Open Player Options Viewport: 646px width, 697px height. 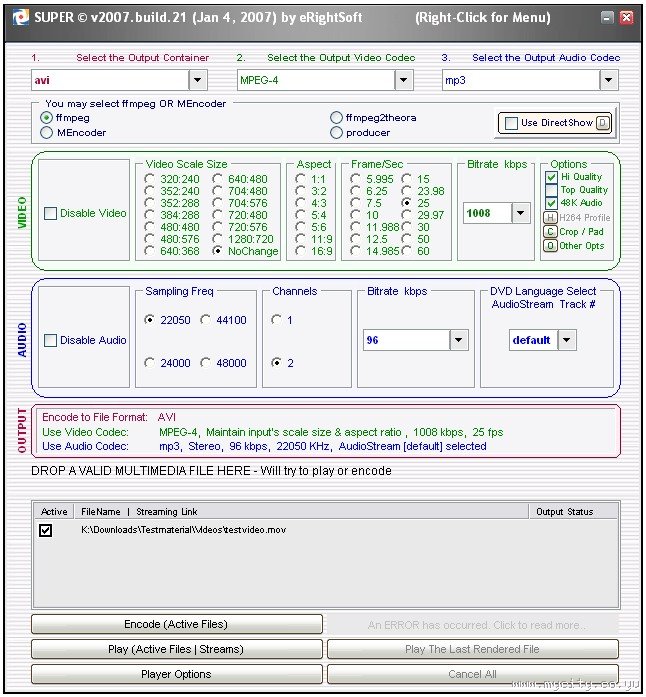point(177,674)
